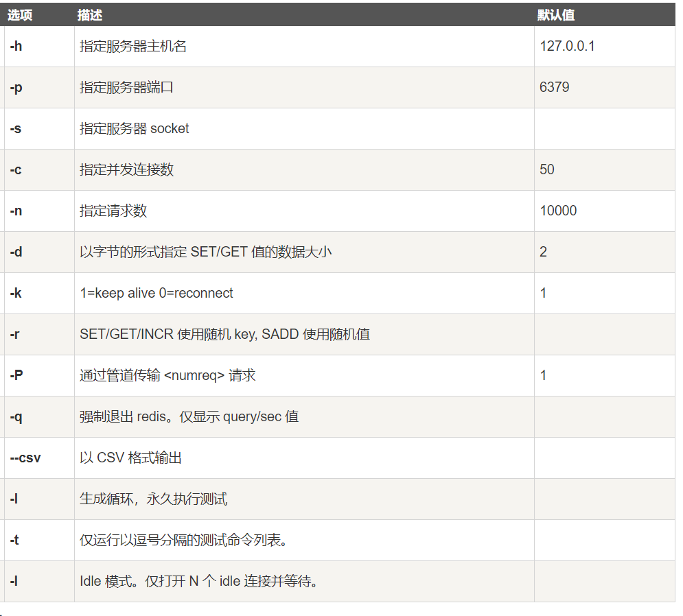Click description 强制退出 redis。仅显示 query/sec 值
This screenshot has height=616, width=683.
(189, 416)
